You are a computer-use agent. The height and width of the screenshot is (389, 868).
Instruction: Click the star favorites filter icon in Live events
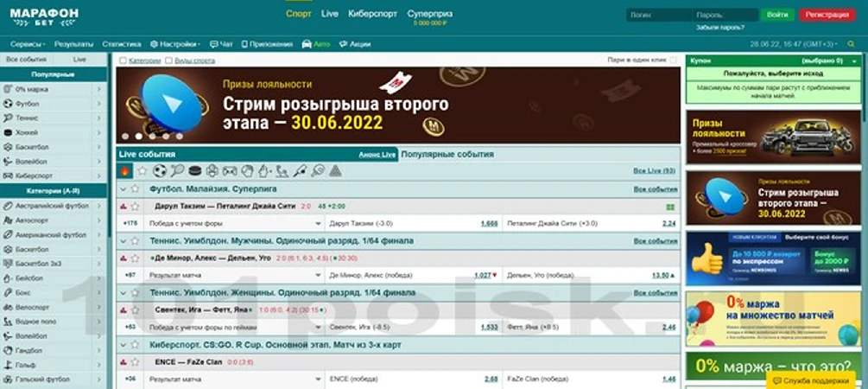tap(143, 171)
